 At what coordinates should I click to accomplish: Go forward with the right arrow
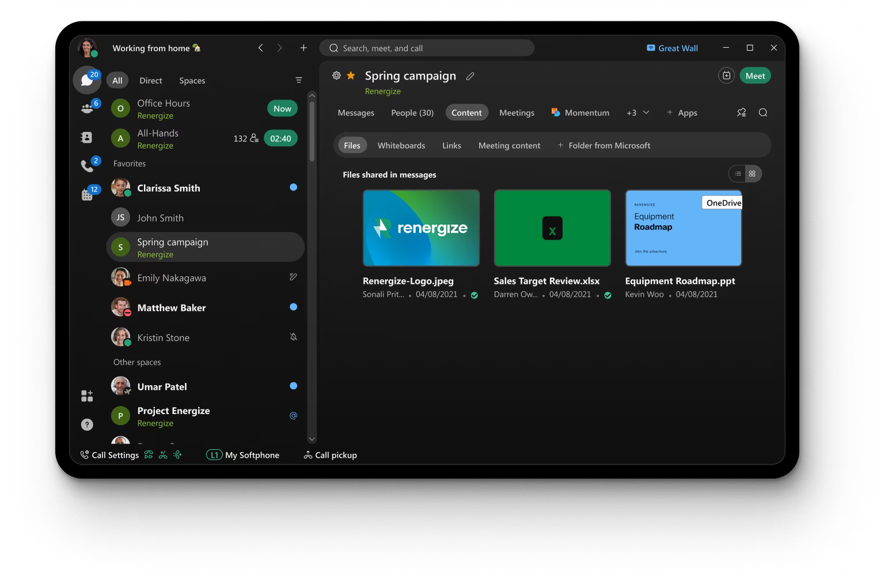click(x=279, y=48)
